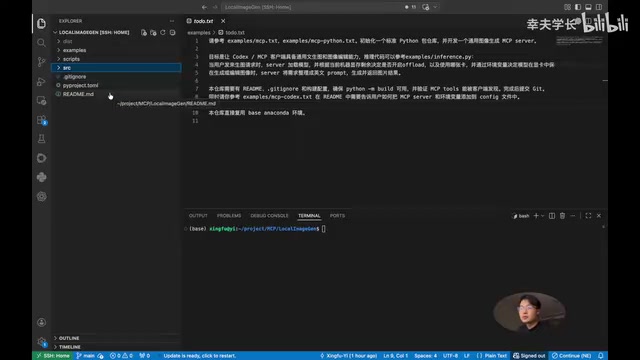
Task: Go back with the title bar arrow
Action: pos(204,7)
